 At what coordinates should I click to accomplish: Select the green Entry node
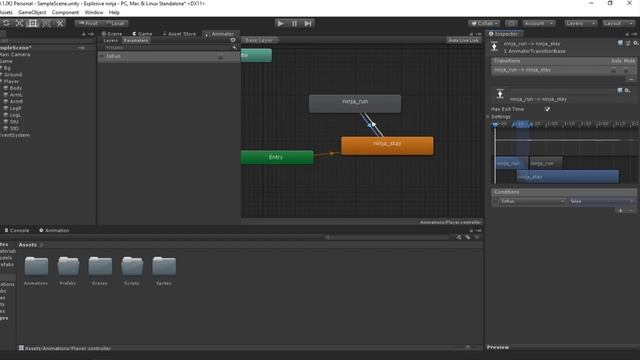click(277, 157)
